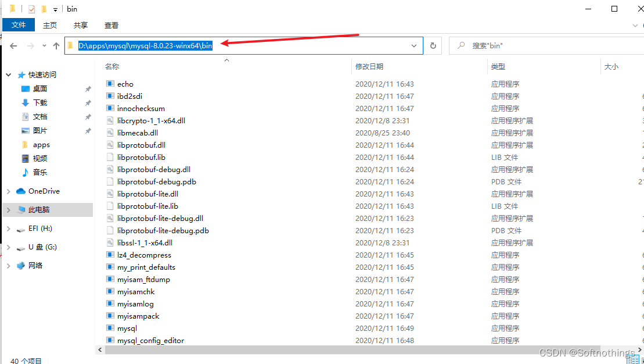The width and height of the screenshot is (644, 364).
Task: Select the myisam_ftdump application icon
Action: [110, 279]
